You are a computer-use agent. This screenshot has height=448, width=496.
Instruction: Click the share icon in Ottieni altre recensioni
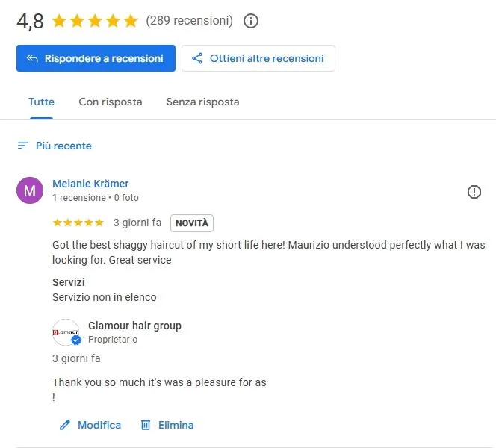(197, 58)
